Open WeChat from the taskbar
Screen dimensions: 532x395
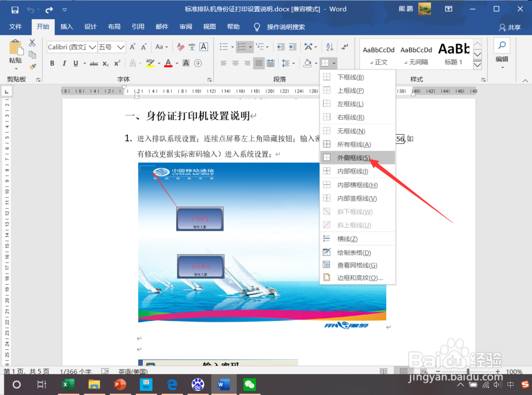[x=250, y=384]
